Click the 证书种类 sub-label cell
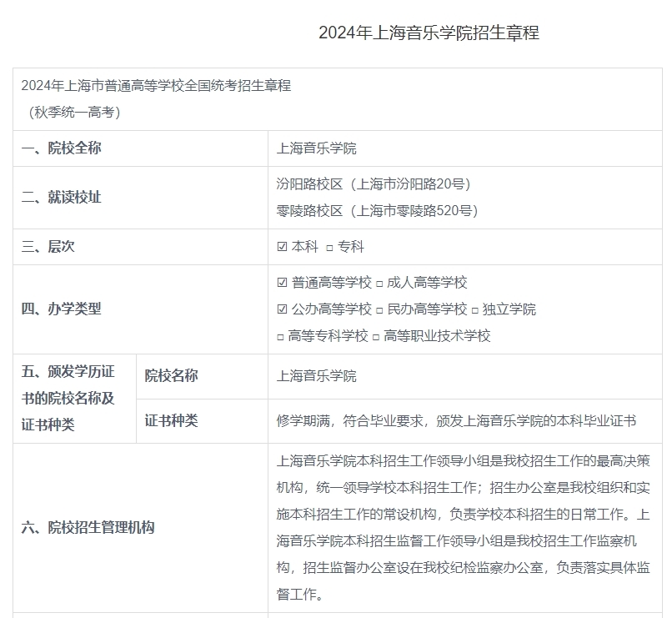672x618 pixels. click(x=171, y=420)
